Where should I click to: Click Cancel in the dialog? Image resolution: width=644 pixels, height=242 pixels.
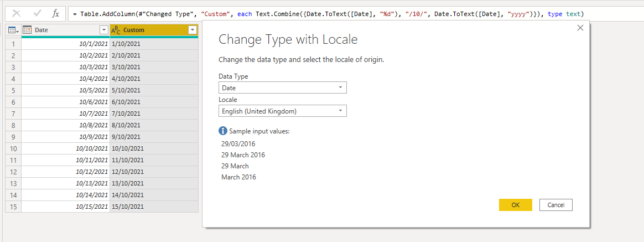point(555,204)
